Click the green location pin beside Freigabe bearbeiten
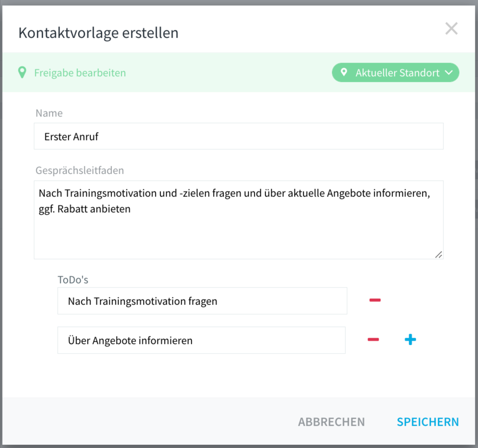The image size is (478, 448). coord(22,73)
